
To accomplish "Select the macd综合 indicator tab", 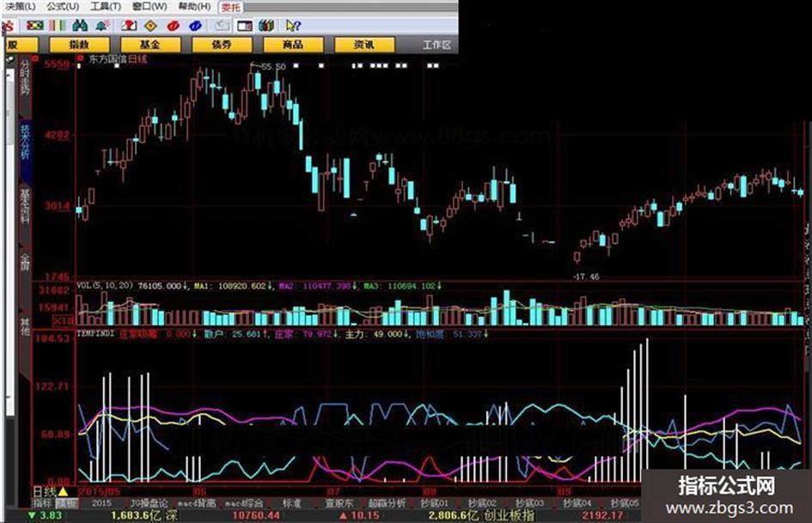I will click(x=244, y=502).
